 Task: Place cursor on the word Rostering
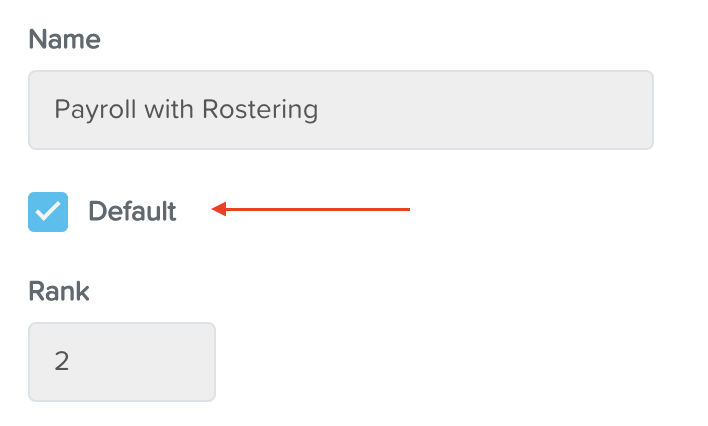click(x=260, y=110)
